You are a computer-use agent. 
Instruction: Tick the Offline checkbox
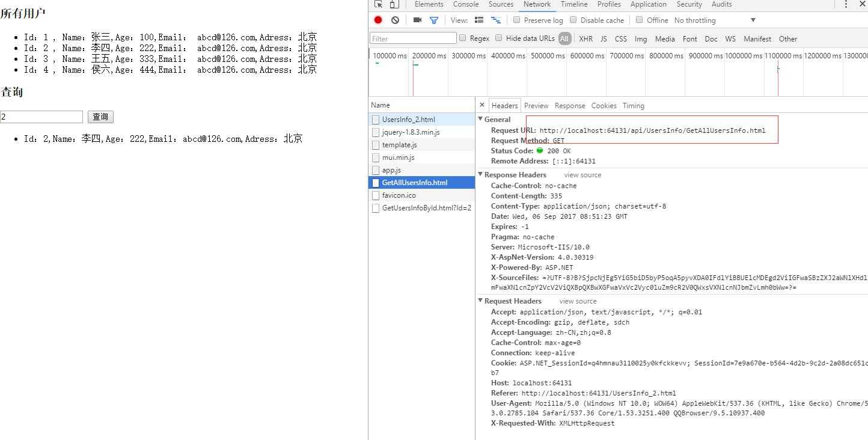[639, 20]
